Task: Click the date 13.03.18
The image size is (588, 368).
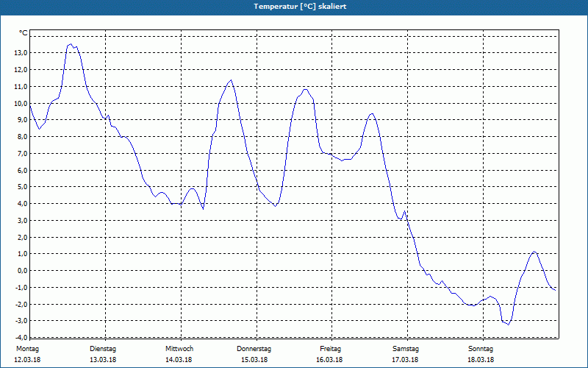Action: click(x=103, y=360)
